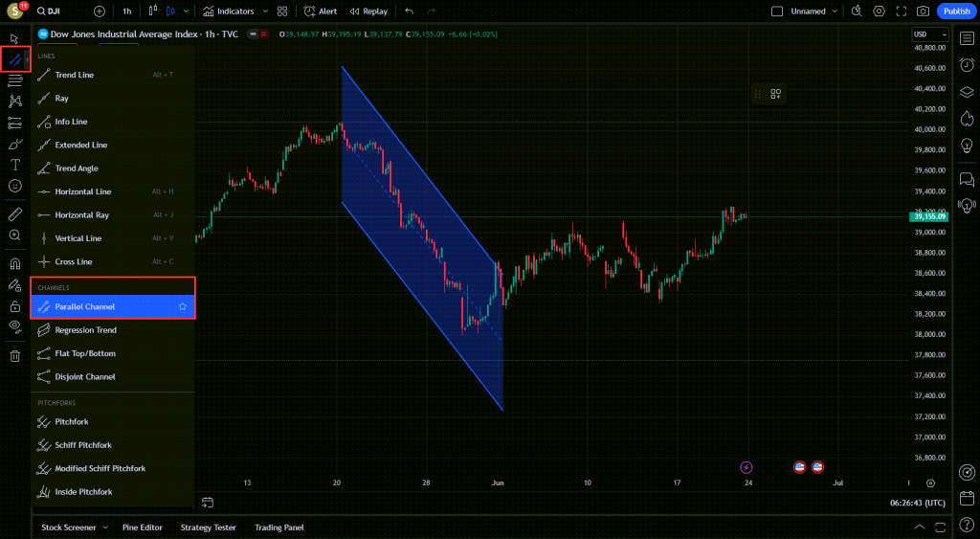
Task: Toggle hide all drawings eye icon
Action: [x=15, y=326]
